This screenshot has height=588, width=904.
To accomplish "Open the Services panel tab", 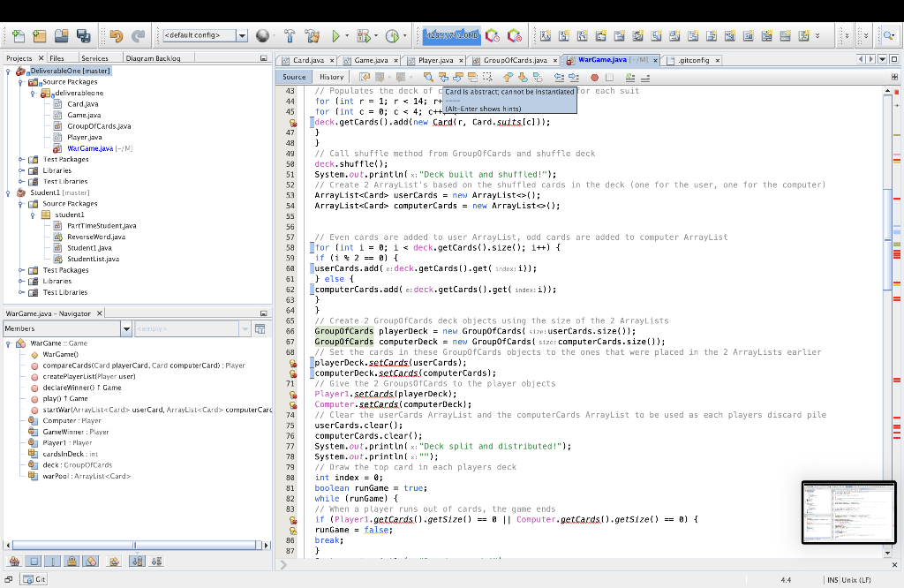I will (94, 58).
